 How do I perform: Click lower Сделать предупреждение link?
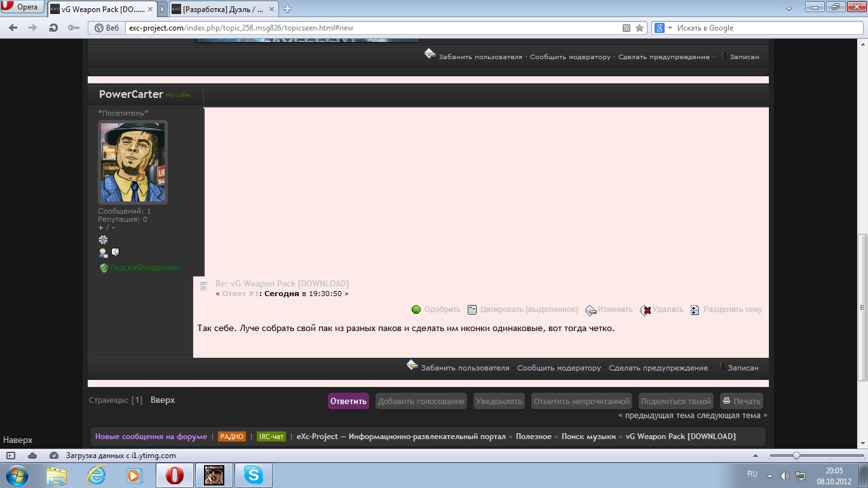(x=658, y=368)
